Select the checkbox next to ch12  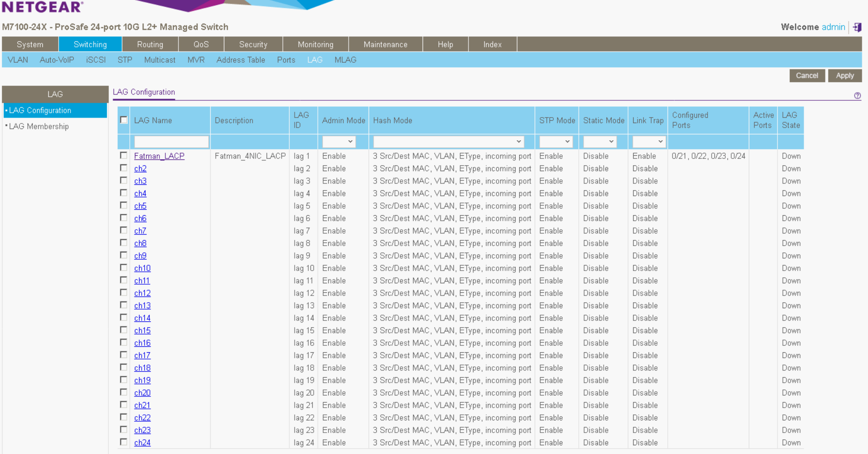[123, 292]
